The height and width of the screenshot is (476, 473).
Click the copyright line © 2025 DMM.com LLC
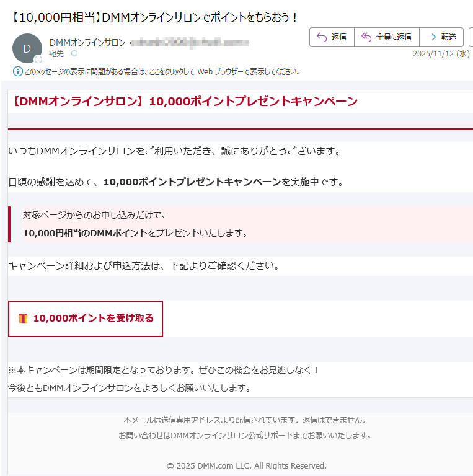(x=247, y=465)
